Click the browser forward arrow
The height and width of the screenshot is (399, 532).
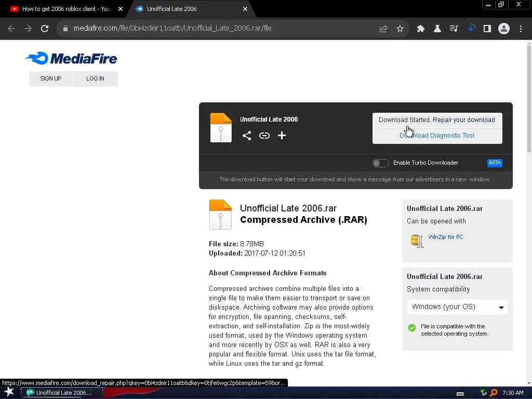(28, 29)
